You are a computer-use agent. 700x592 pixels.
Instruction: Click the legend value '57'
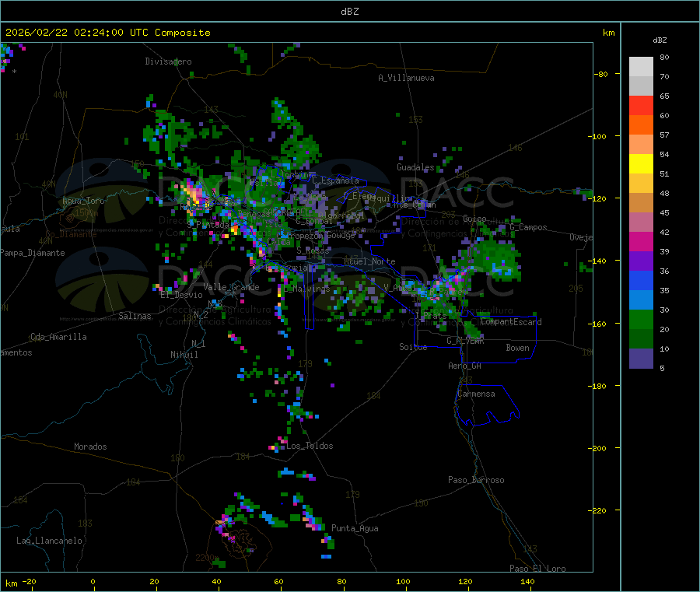coord(664,135)
